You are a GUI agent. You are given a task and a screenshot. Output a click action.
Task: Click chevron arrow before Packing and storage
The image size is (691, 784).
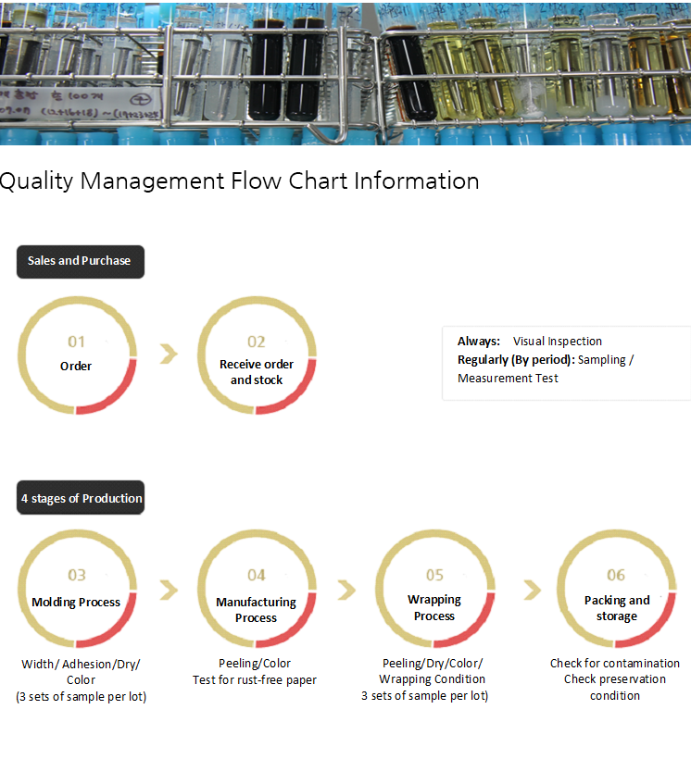(x=532, y=590)
